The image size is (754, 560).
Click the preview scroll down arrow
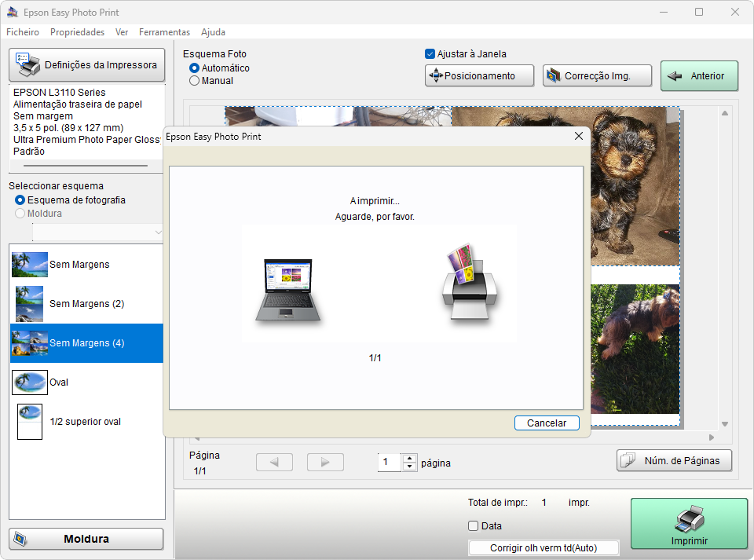tap(725, 424)
